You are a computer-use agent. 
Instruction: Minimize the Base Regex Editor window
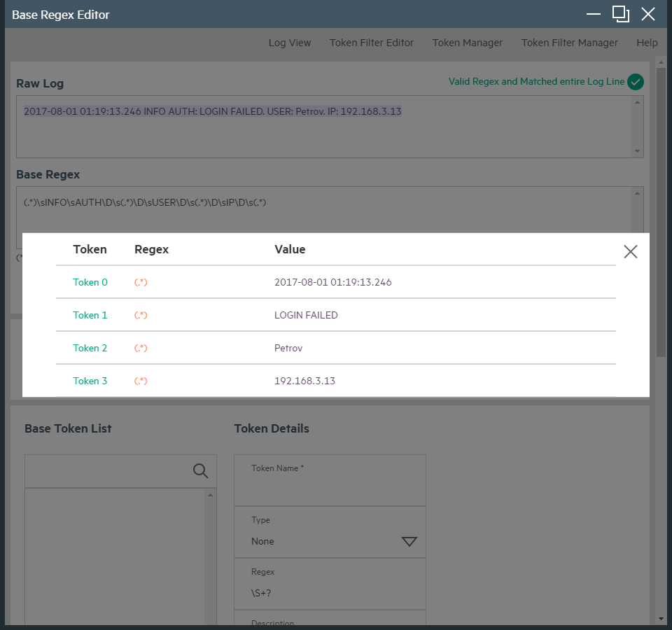(594, 14)
